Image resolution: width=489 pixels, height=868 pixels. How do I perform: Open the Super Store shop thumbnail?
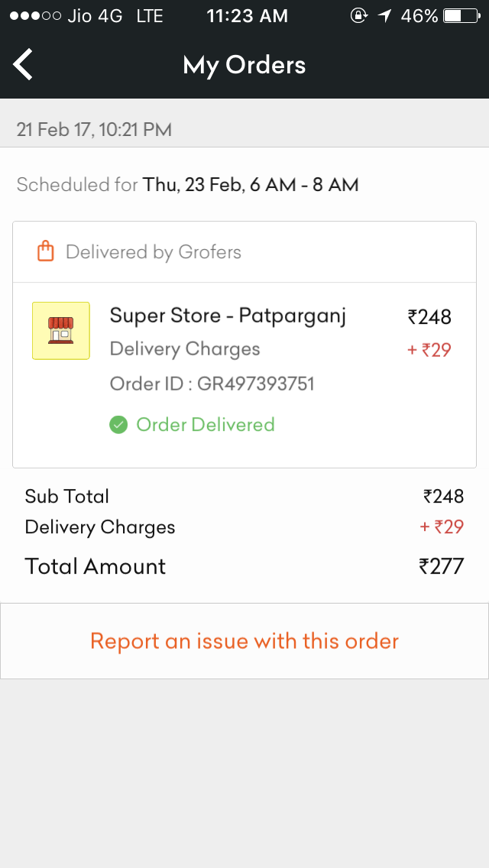click(61, 331)
